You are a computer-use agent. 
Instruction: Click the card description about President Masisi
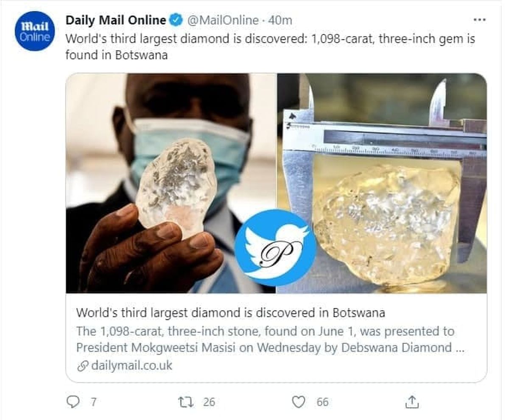[x=265, y=339]
